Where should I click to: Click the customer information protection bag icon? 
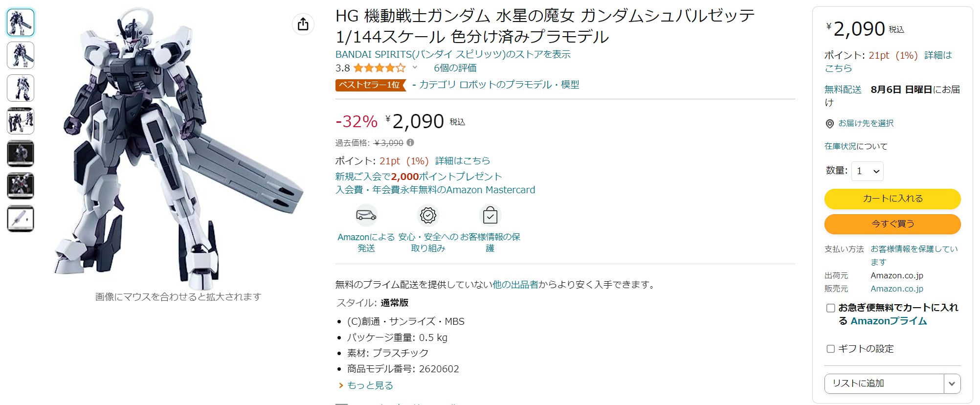tap(490, 215)
